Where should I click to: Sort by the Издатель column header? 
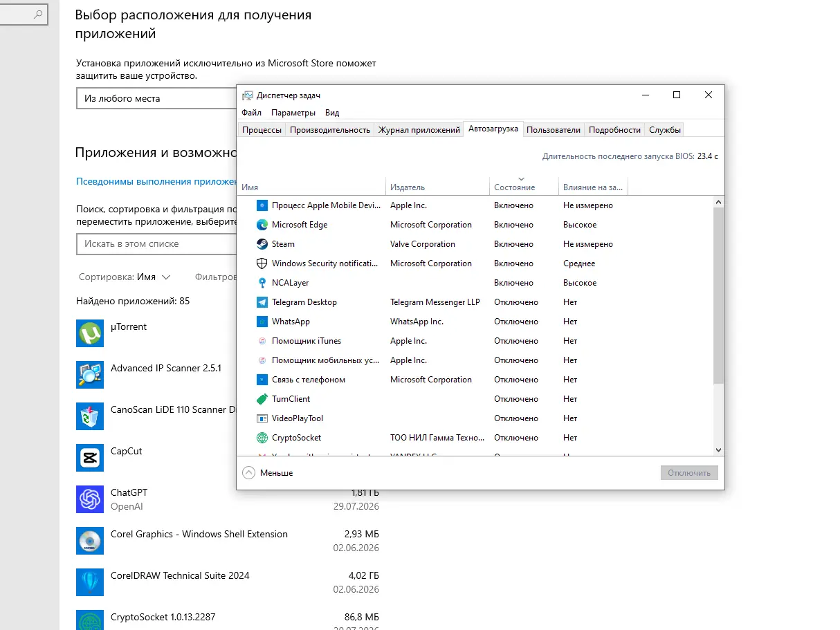coord(437,187)
